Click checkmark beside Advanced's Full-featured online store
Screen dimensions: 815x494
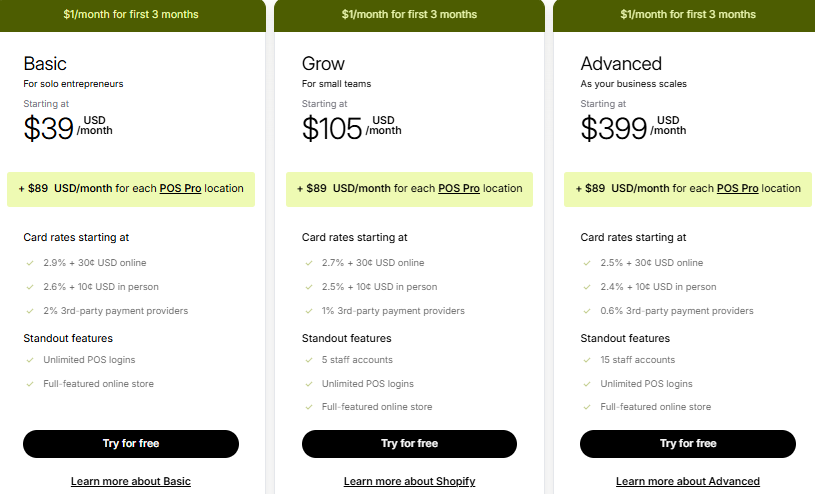point(587,407)
